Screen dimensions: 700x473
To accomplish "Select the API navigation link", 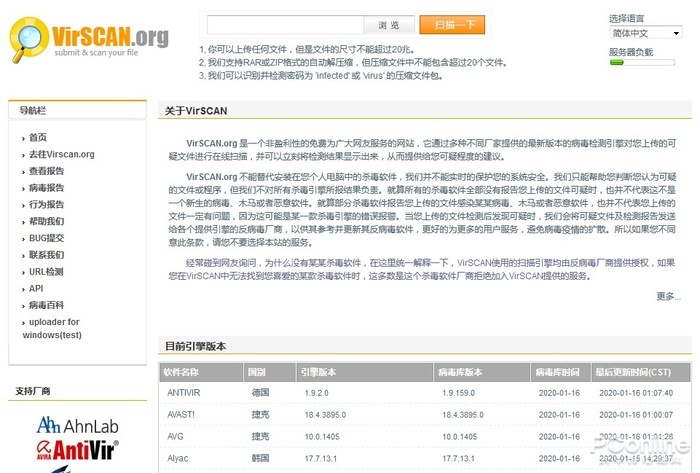I will click(36, 289).
